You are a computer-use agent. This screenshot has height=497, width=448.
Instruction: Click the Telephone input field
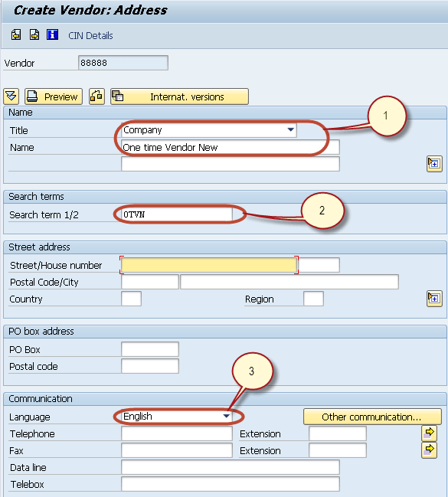pos(177,433)
